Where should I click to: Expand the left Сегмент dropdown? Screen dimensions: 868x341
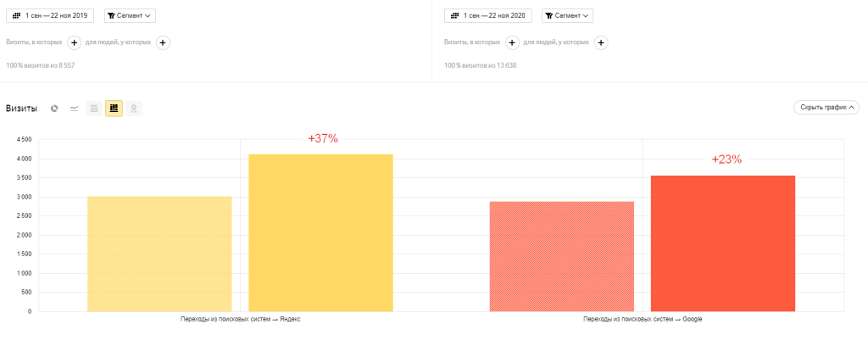[130, 15]
